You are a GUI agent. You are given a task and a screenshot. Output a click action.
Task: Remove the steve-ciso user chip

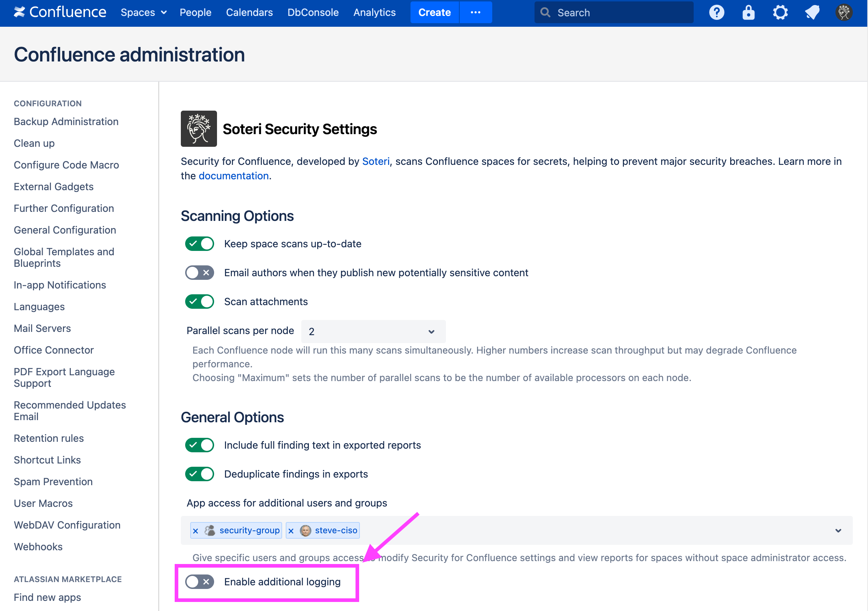[291, 530]
